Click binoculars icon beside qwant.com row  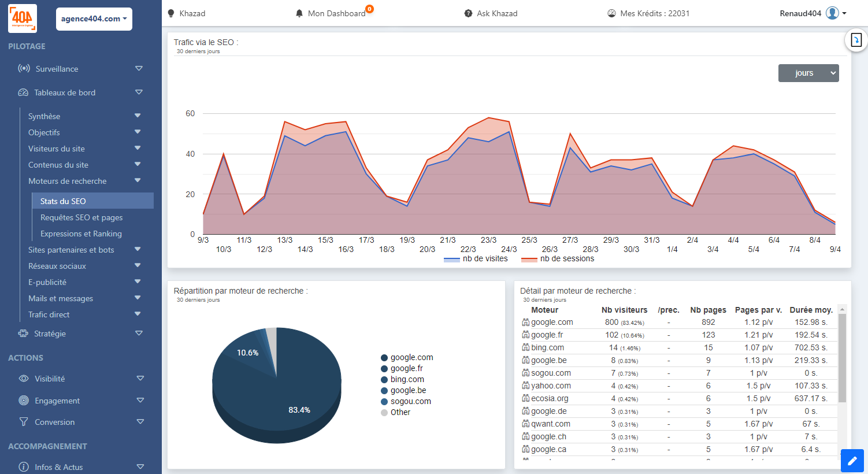pyautogui.click(x=526, y=424)
